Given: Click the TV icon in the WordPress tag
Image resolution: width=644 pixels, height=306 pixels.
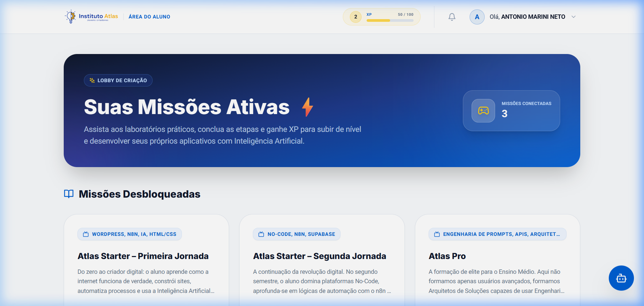Looking at the screenshot, I should pyautogui.click(x=86, y=234).
